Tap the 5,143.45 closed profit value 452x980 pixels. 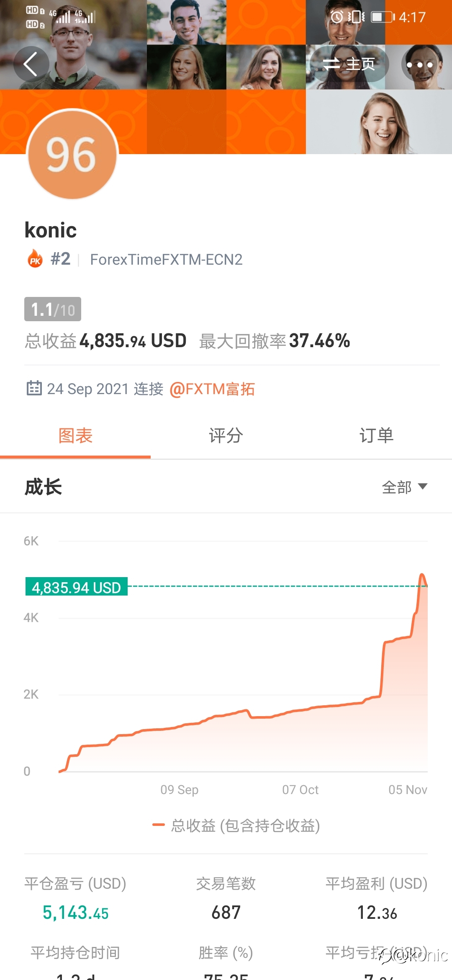click(x=76, y=913)
